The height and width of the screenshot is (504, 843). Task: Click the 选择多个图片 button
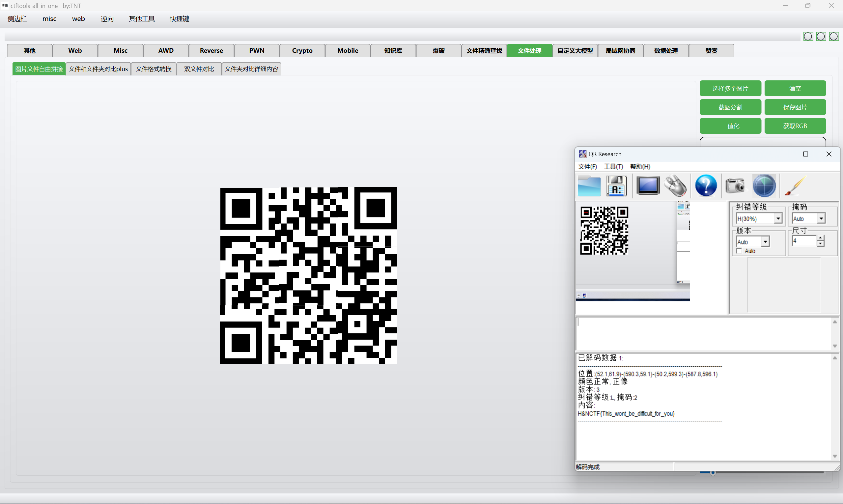(730, 88)
